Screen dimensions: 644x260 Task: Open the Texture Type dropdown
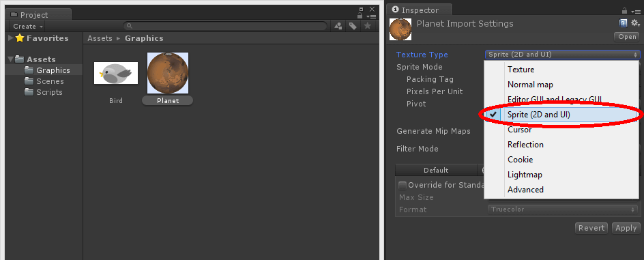point(562,55)
